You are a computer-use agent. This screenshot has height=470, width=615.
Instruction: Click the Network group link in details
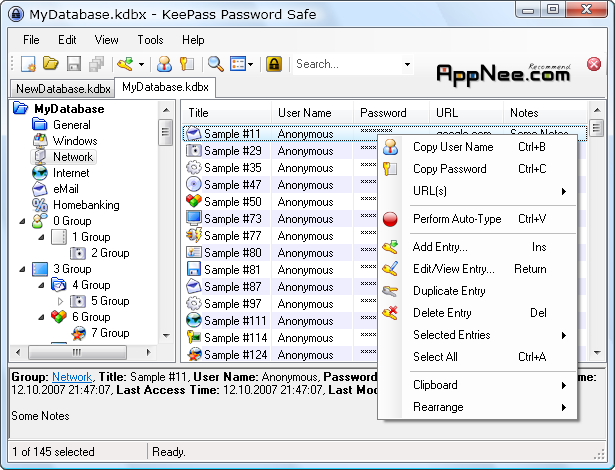[x=72, y=377]
